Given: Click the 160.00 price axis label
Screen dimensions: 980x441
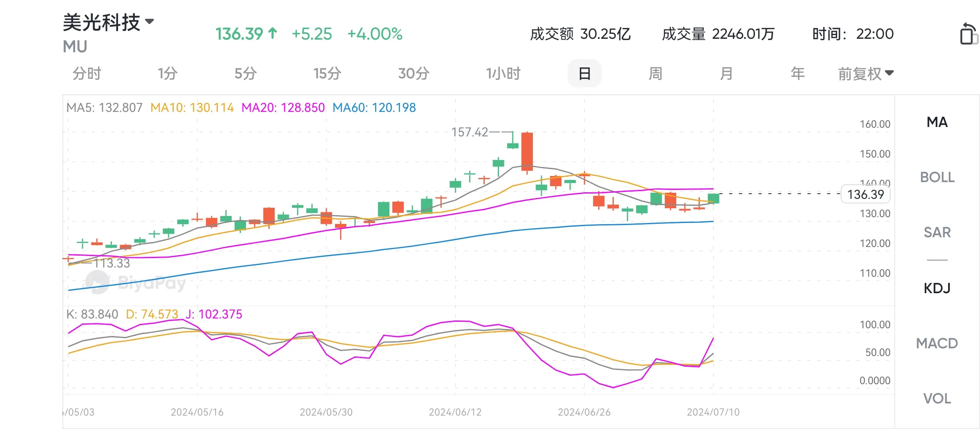Looking at the screenshot, I should [x=875, y=124].
